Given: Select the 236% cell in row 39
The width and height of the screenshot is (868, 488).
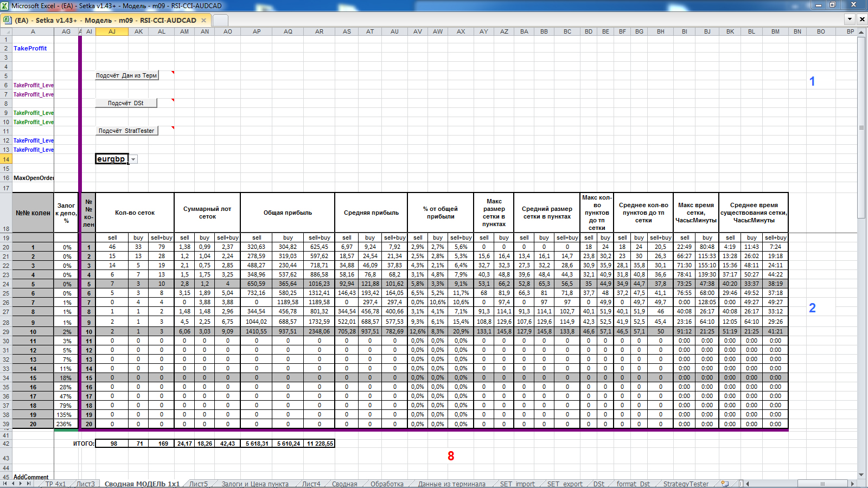Looking at the screenshot, I should pos(66,424).
